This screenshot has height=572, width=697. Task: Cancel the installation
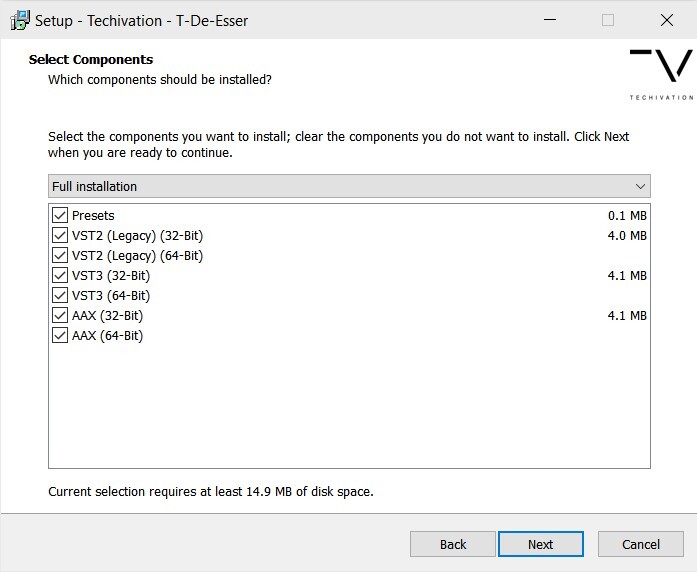point(640,544)
